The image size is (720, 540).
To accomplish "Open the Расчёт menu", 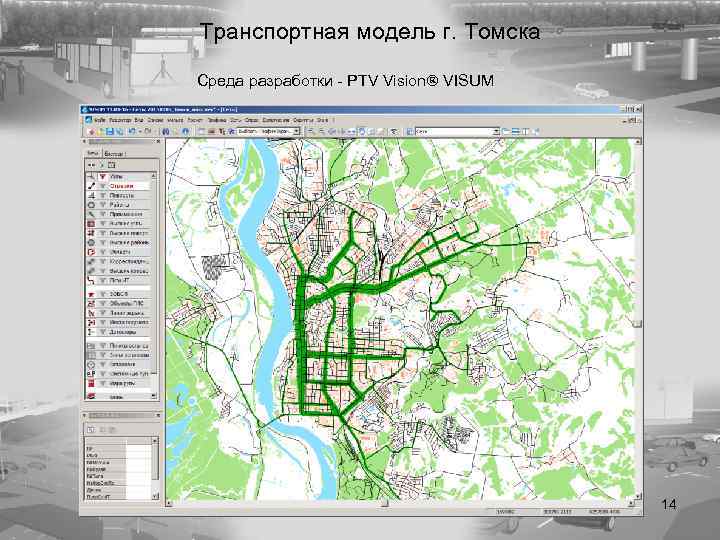I will (x=195, y=120).
